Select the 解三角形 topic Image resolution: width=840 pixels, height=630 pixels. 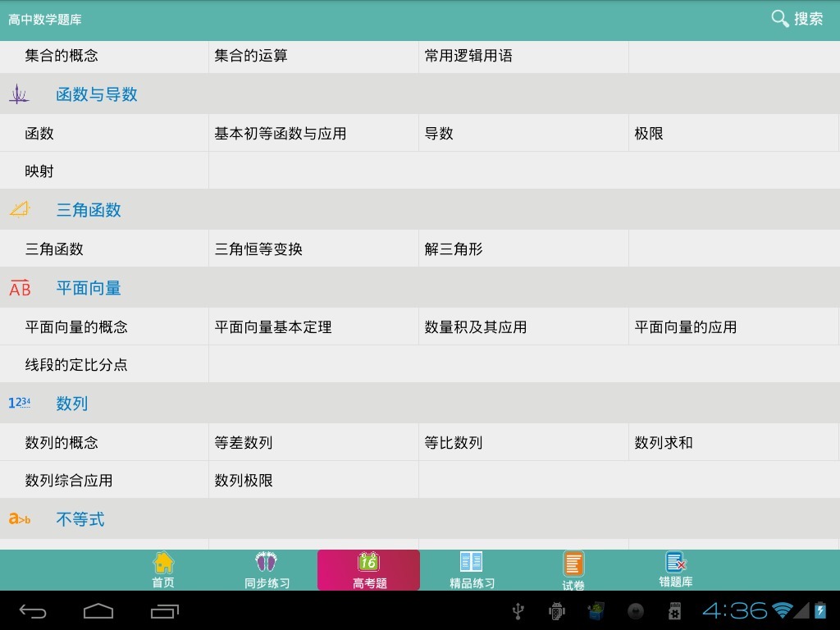tap(454, 249)
